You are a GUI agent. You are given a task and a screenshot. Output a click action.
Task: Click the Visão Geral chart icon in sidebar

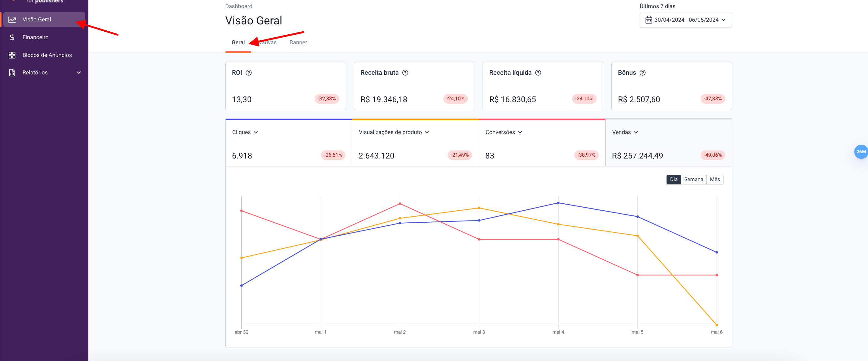point(12,20)
